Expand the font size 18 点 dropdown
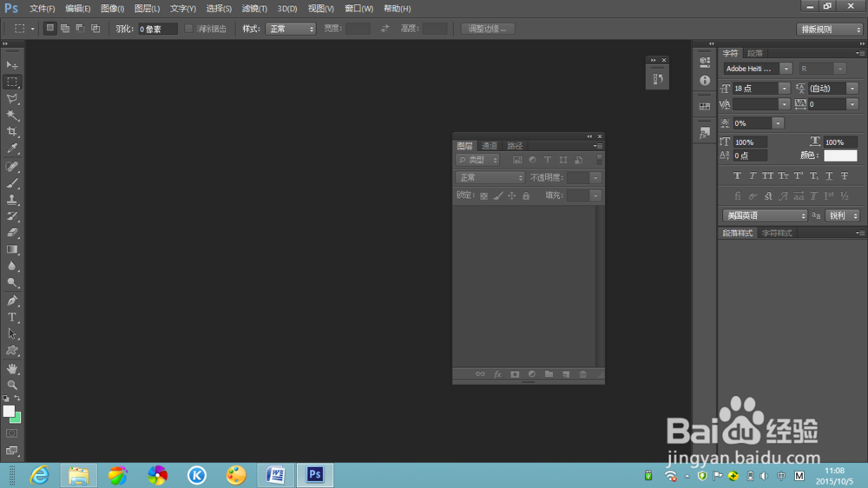 coord(784,89)
